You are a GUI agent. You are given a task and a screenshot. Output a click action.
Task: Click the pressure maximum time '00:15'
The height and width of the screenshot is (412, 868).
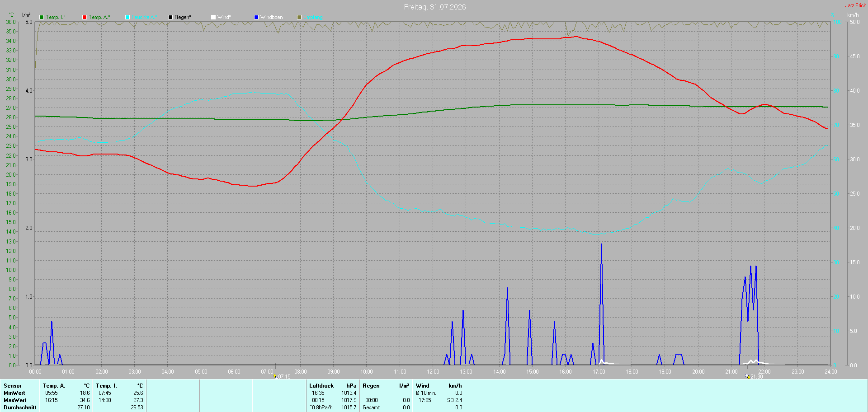tap(318, 400)
